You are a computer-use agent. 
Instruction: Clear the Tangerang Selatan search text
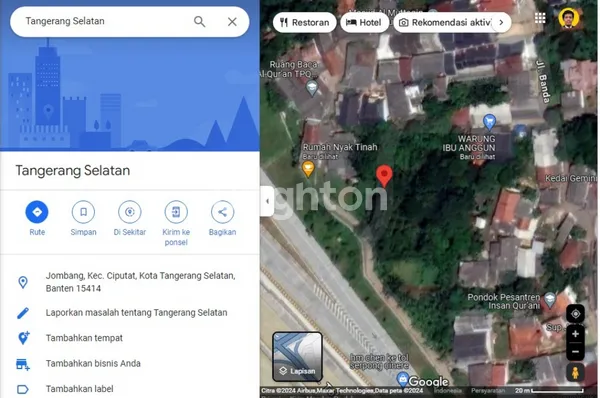point(232,22)
